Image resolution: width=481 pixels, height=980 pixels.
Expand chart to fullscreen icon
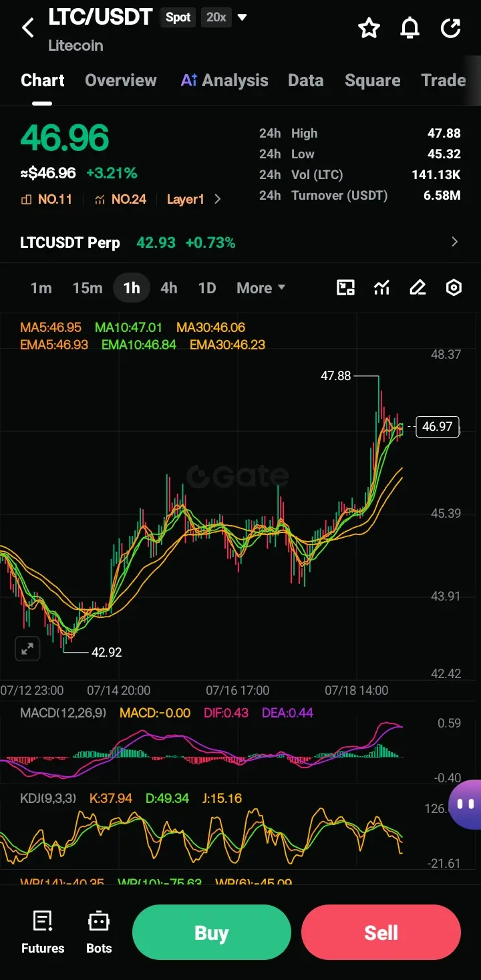(27, 649)
